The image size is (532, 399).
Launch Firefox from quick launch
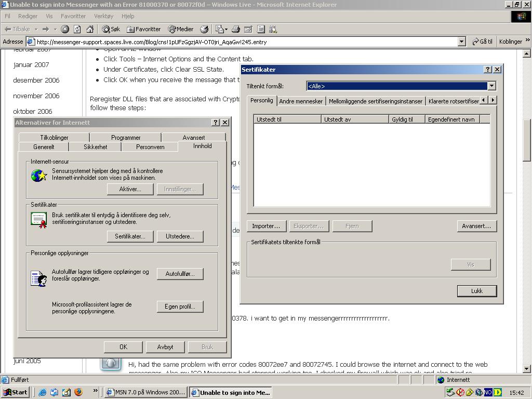coord(78,392)
